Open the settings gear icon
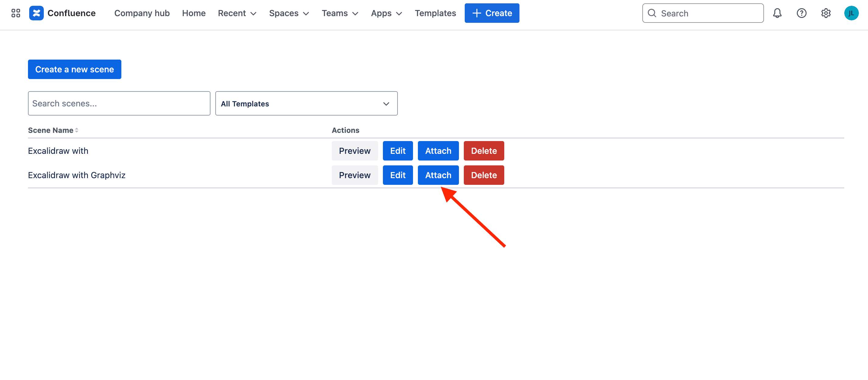The image size is (868, 380). (825, 13)
